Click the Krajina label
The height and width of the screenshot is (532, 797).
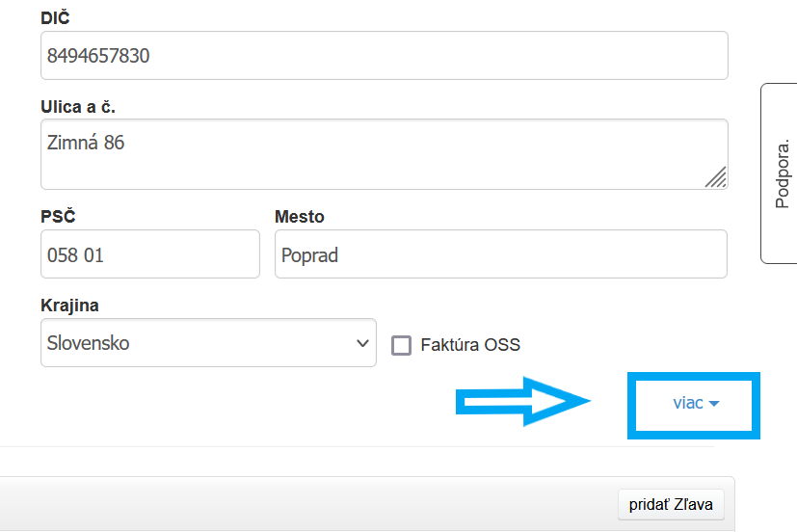point(69,306)
